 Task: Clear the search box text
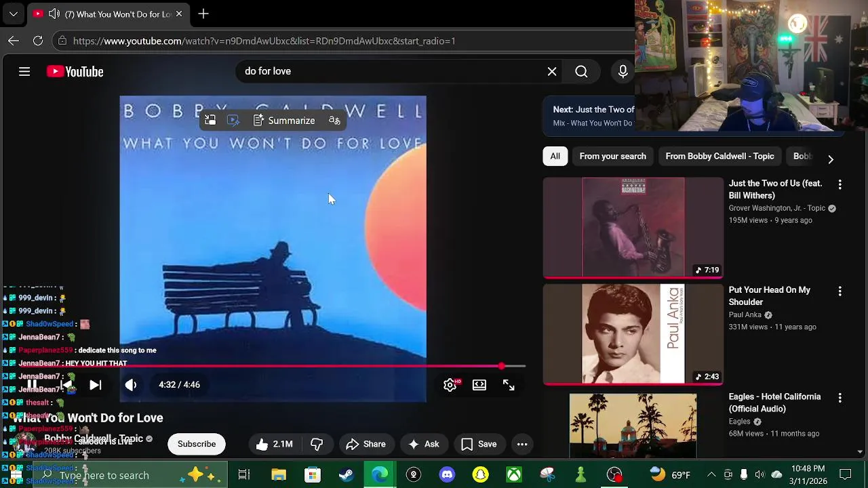pos(552,71)
